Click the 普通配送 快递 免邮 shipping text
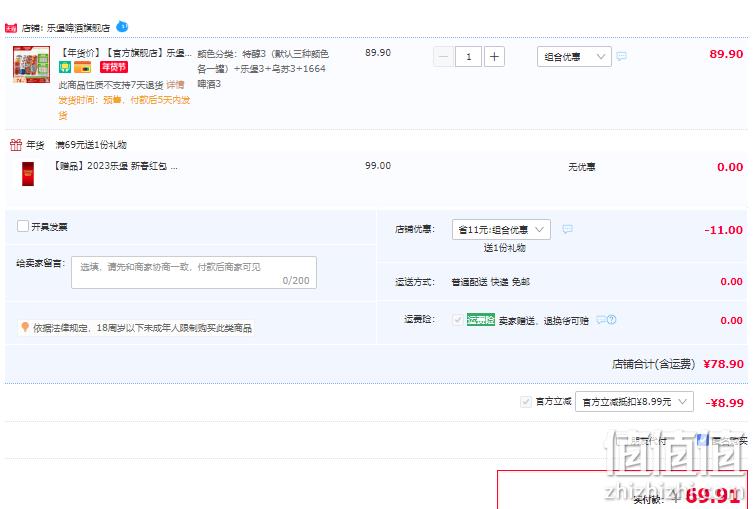The width and height of the screenshot is (754, 509). [490, 282]
